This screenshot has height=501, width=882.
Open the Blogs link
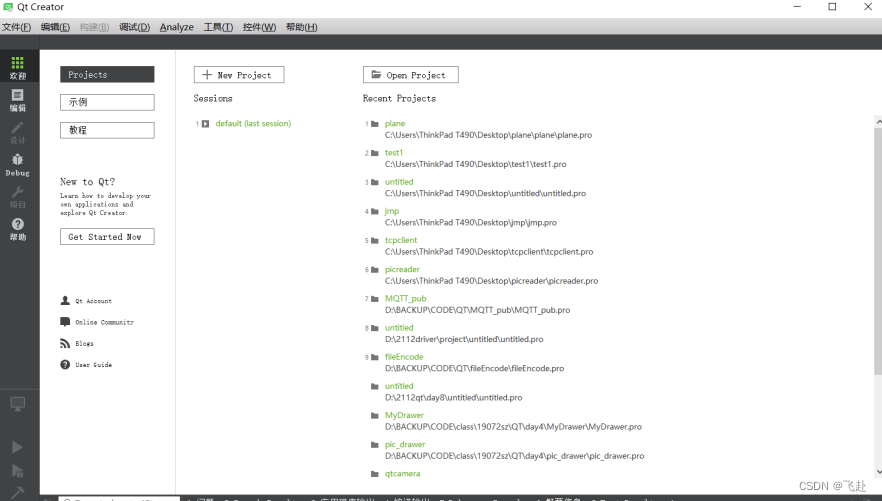pos(84,344)
